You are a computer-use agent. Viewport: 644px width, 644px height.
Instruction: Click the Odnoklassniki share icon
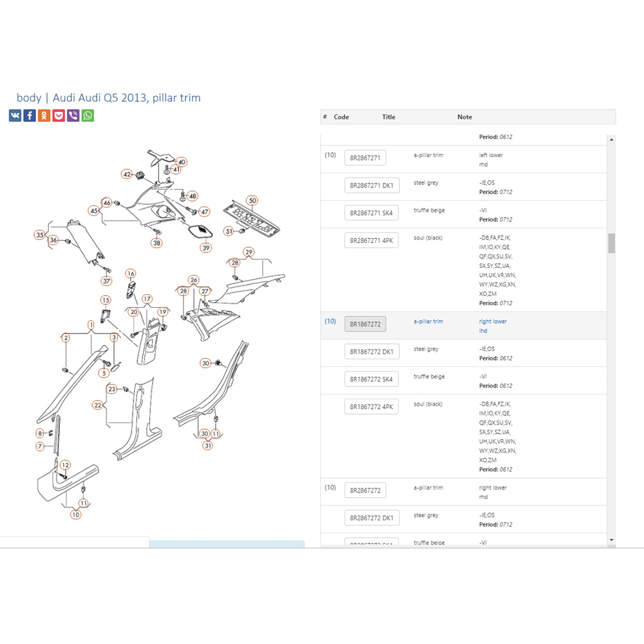click(x=44, y=116)
